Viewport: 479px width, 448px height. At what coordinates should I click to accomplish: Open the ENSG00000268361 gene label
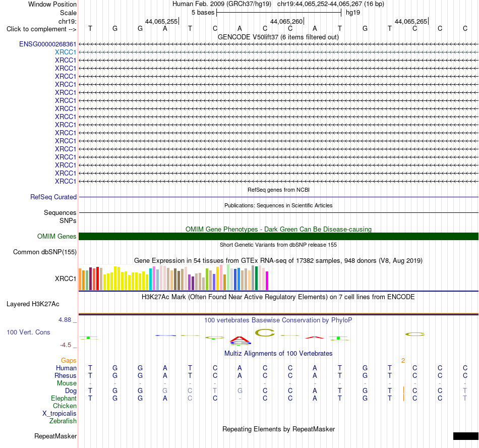point(48,44)
